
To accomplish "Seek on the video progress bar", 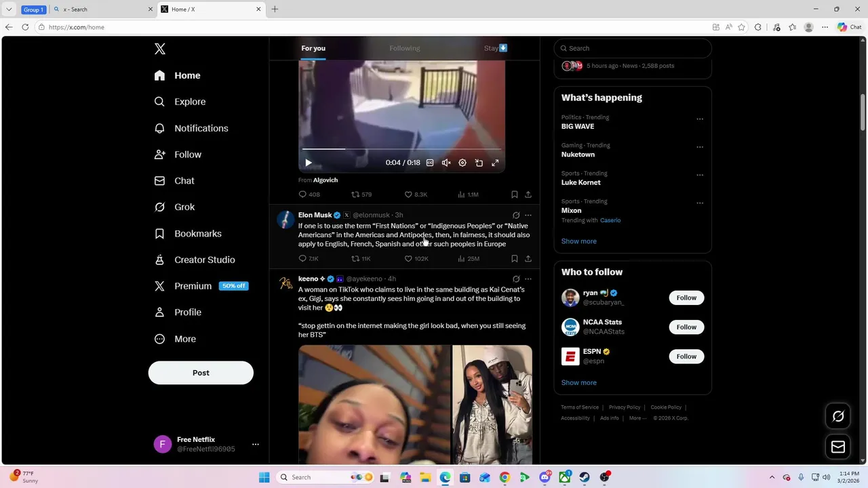I will 401,148.
